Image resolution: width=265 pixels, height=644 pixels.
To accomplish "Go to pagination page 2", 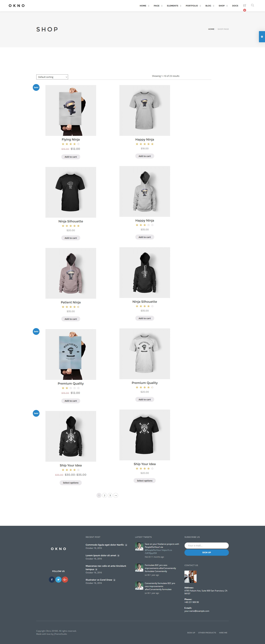I will click(104, 495).
